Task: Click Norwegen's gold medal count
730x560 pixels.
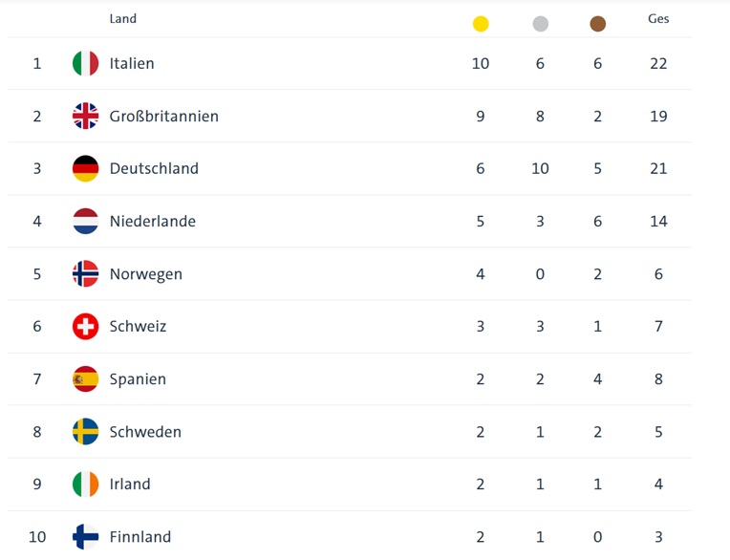Action: (x=481, y=273)
